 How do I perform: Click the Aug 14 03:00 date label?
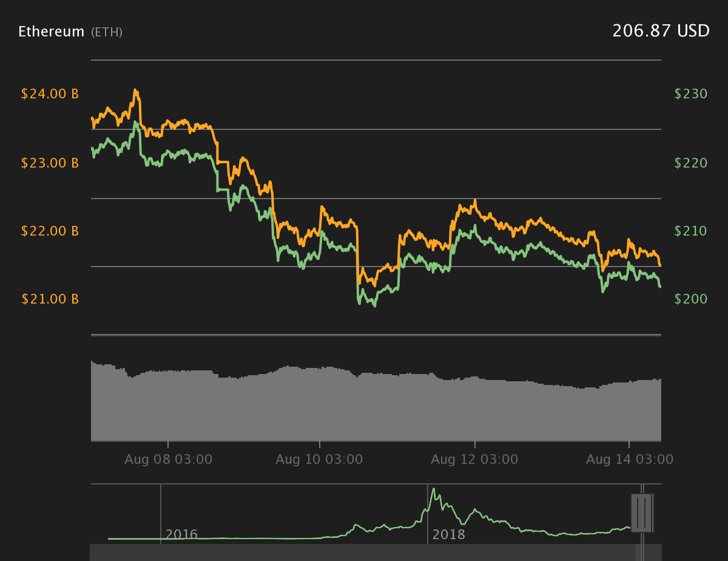630,460
